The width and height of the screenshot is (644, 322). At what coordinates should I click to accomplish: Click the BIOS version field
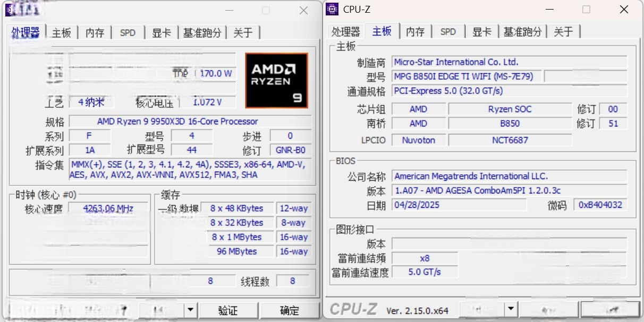(x=509, y=191)
